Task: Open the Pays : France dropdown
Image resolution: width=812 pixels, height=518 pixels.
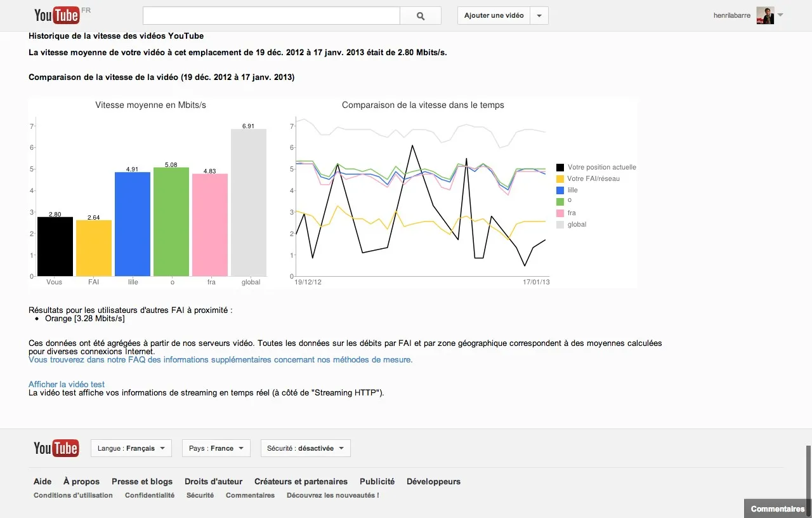Action: (216, 448)
